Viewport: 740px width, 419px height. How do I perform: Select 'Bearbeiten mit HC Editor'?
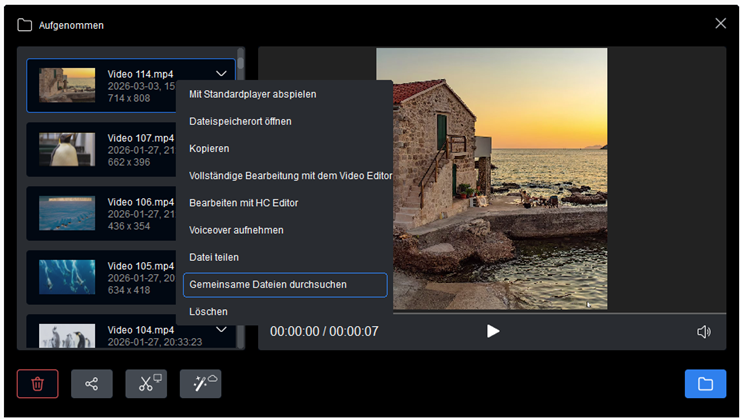243,203
